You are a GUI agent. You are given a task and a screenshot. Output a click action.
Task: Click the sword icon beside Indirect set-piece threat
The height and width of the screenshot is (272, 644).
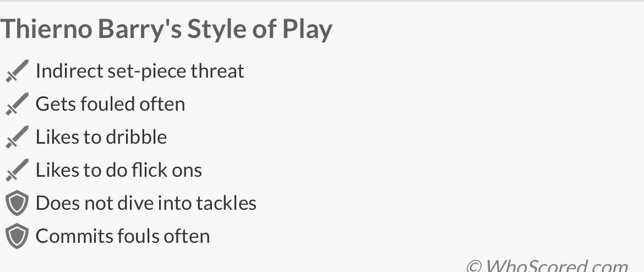17,71
